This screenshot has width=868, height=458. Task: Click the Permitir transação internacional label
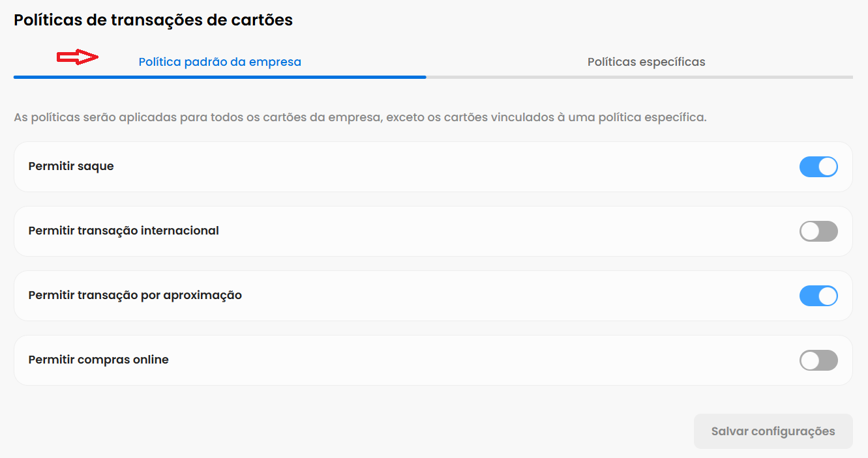[124, 231]
